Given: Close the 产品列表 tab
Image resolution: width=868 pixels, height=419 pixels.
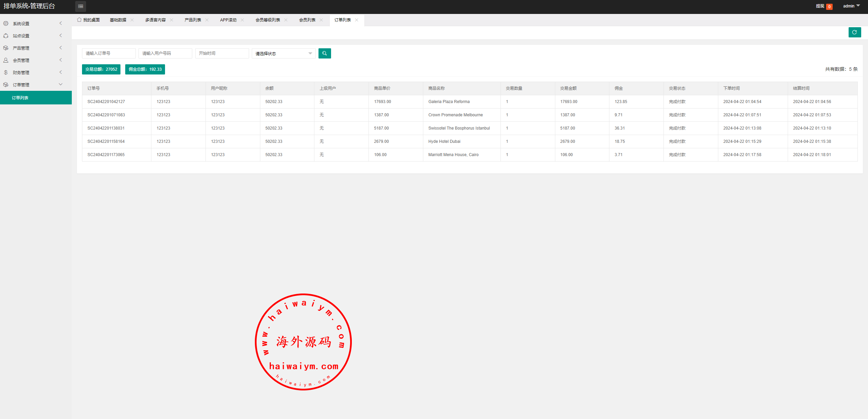Looking at the screenshot, I should 207,20.
